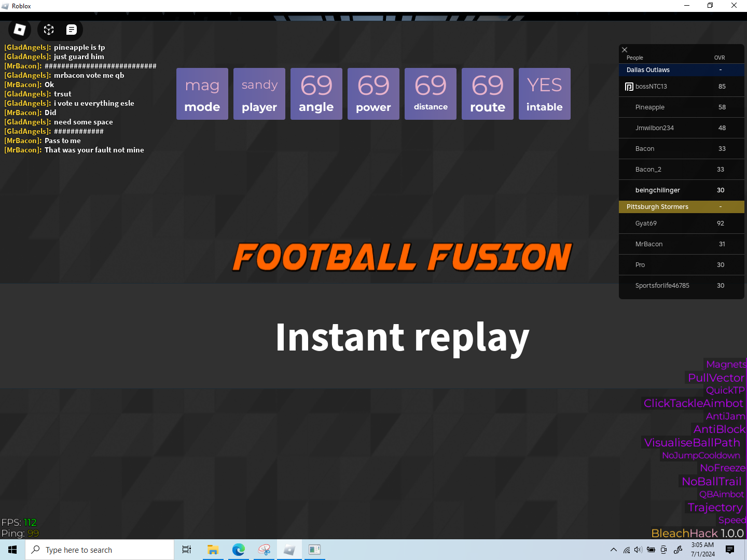Click the FPS counter reading 112

click(x=19, y=522)
